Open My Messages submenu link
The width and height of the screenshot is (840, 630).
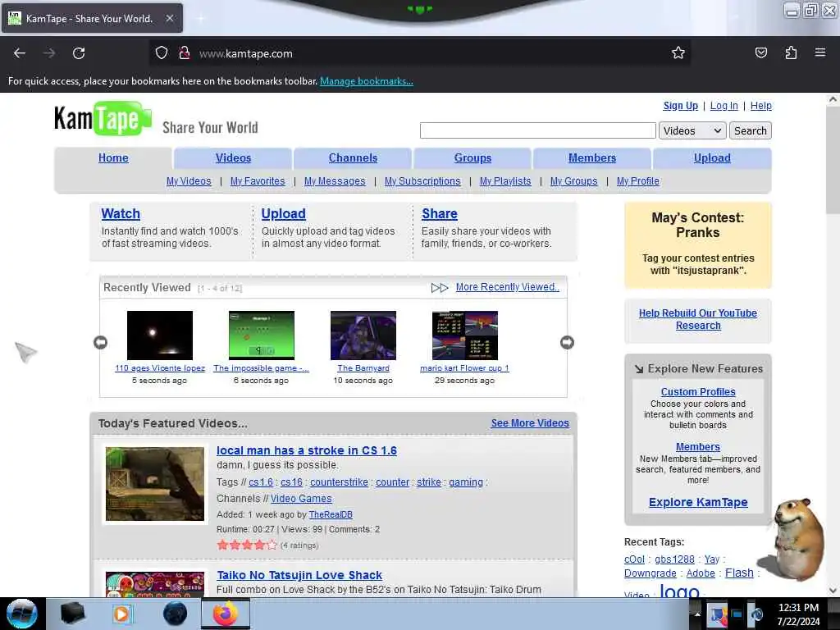pyautogui.click(x=335, y=181)
